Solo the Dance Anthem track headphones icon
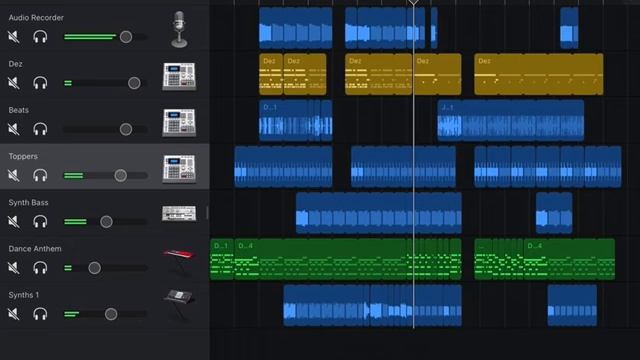Screen dimensions: 640x360 [x=40, y=268]
